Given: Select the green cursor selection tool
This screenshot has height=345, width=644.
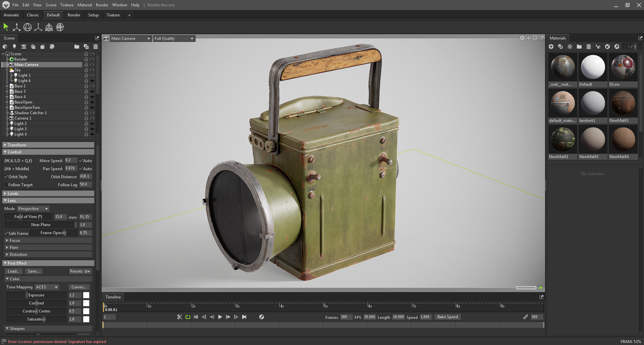Looking at the screenshot, I should coord(6,27).
